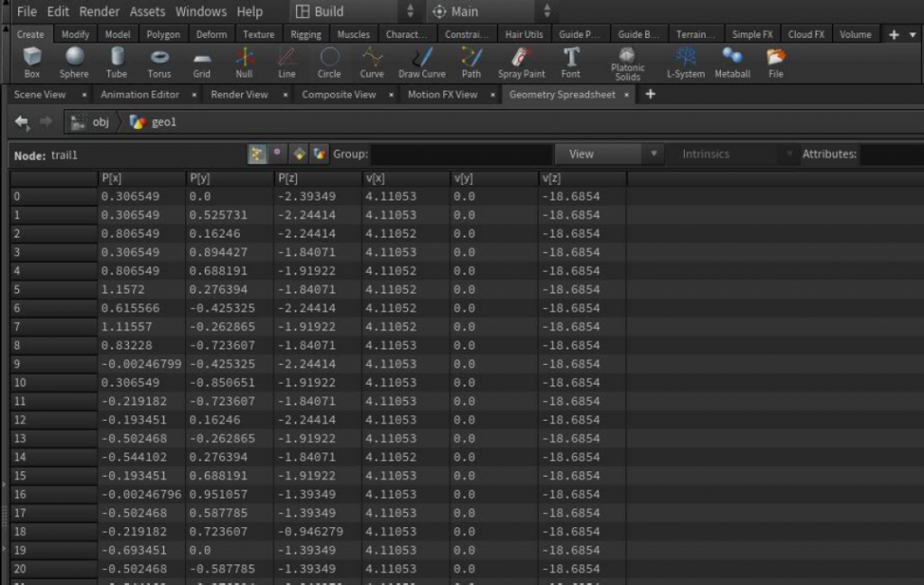The image size is (924, 585).
Task: Choose the Torus primitive tool
Action: point(159,61)
